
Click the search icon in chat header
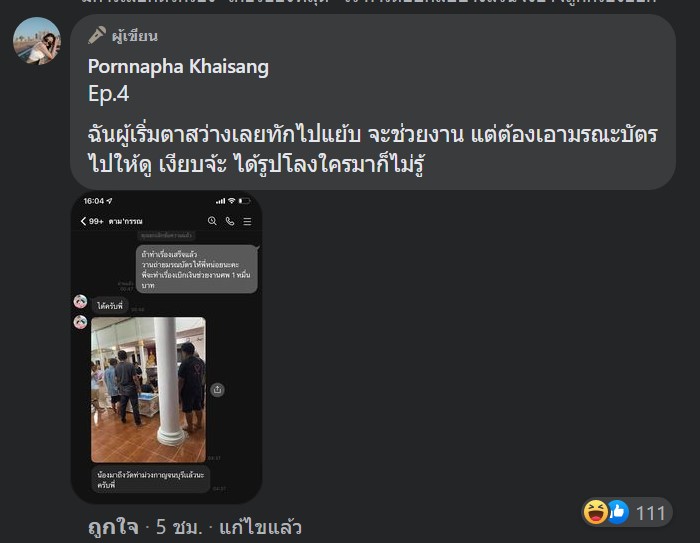tap(212, 221)
